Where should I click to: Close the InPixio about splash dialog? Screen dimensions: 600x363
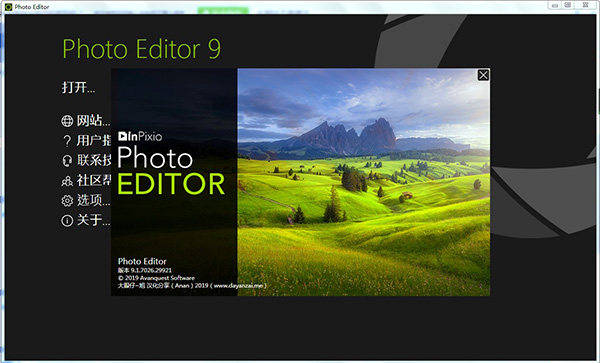(x=483, y=75)
